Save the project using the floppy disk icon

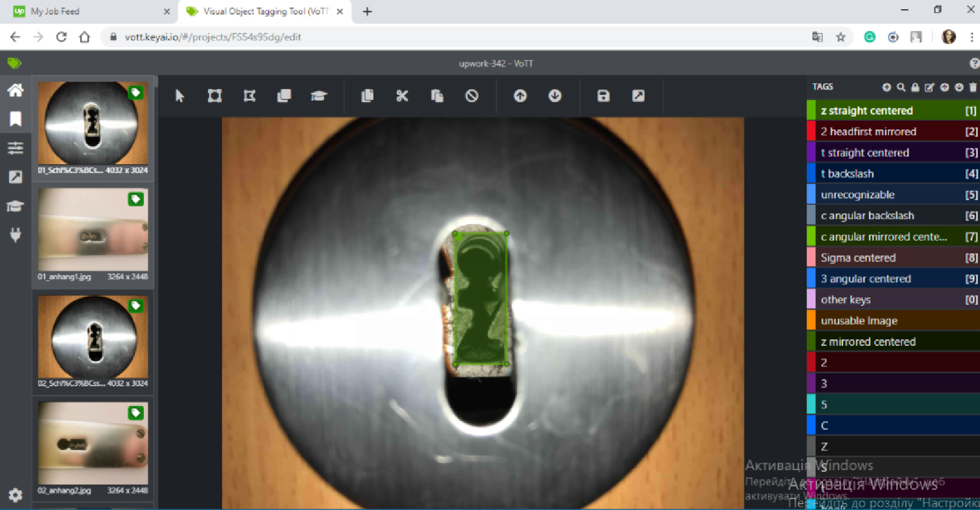(x=603, y=96)
